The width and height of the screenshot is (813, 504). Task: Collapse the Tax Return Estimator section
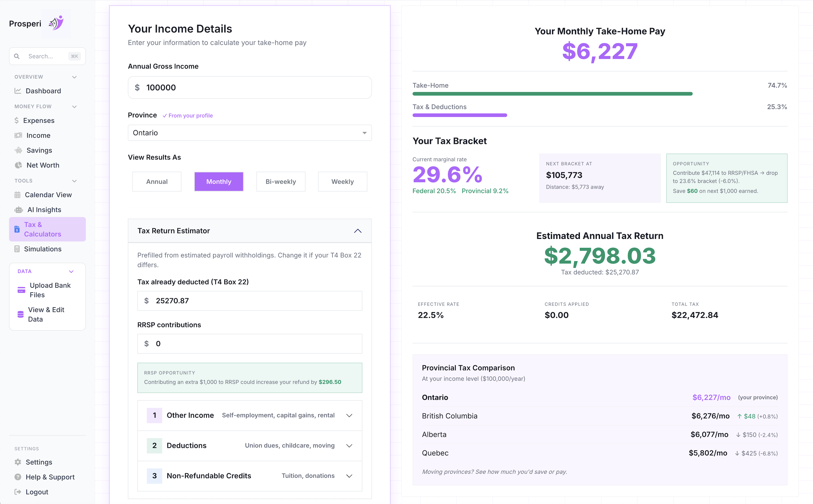coord(358,231)
